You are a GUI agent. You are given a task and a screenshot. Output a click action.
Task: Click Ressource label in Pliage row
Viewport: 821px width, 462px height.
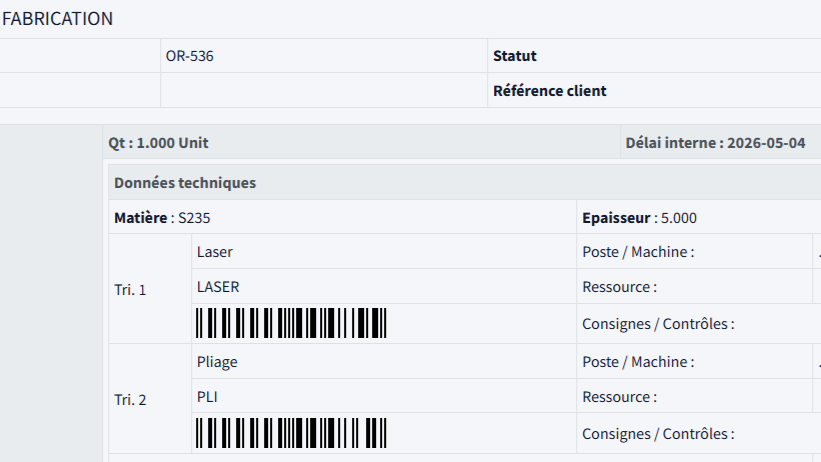coord(619,397)
